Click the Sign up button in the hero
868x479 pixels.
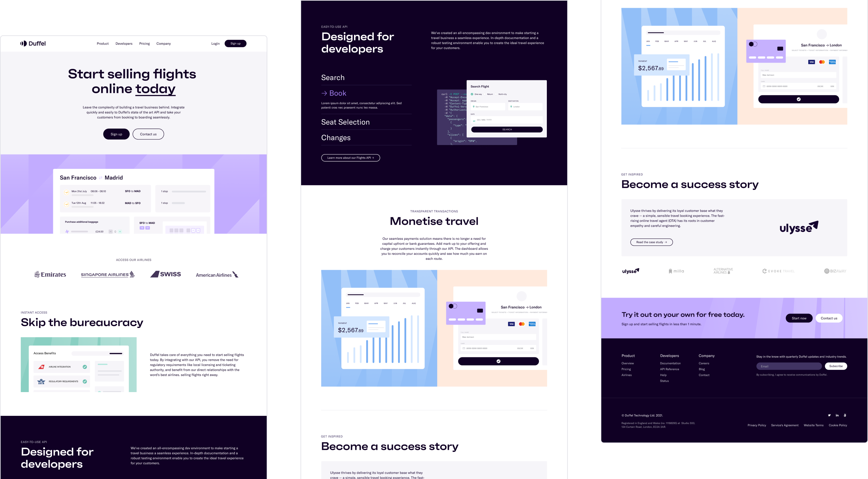(116, 134)
